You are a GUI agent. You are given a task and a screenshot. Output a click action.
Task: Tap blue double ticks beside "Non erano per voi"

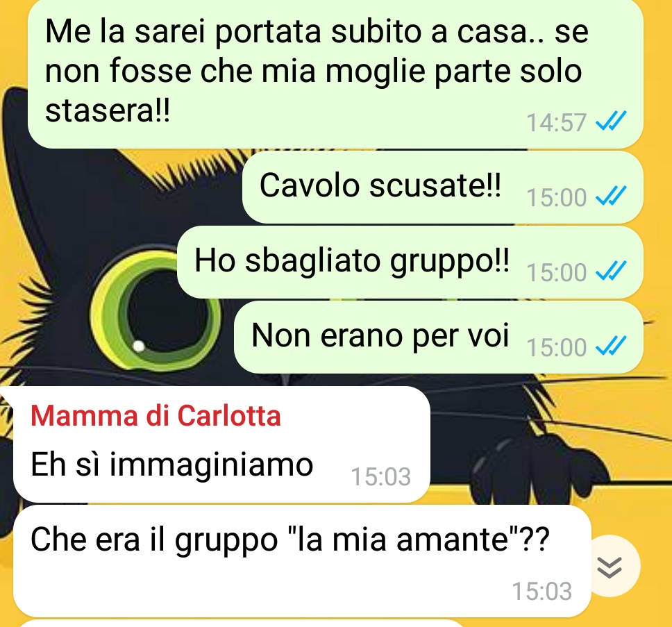tap(611, 346)
